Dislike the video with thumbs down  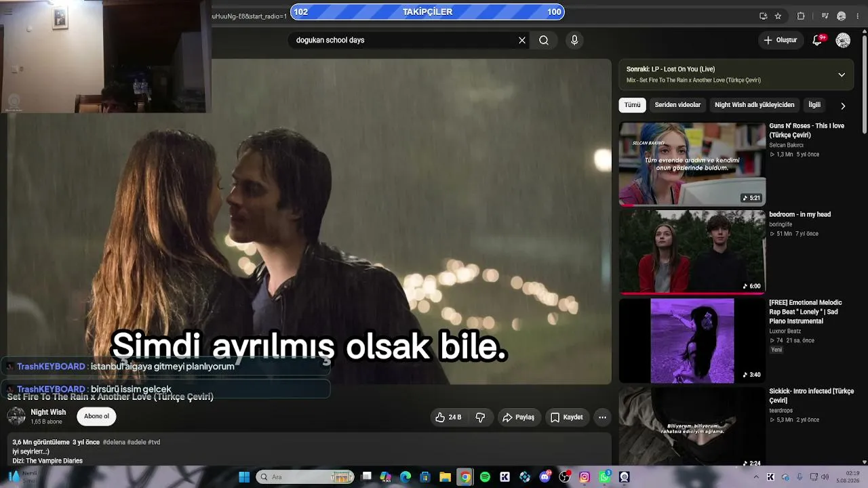pyautogui.click(x=480, y=418)
